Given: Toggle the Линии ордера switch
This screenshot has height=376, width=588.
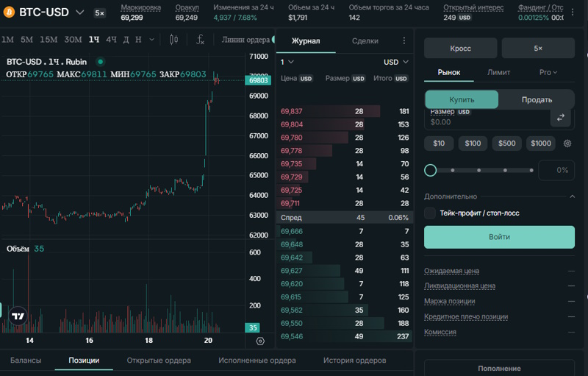Looking at the screenshot, I should [x=273, y=40].
